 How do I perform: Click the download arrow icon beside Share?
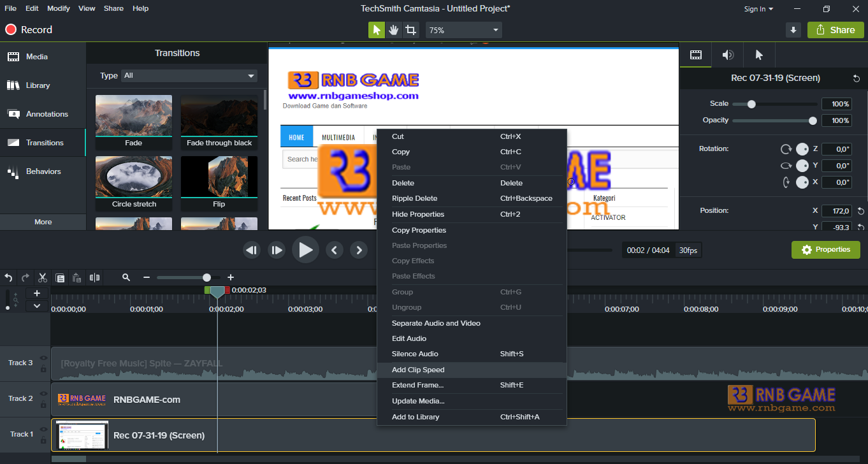click(793, 30)
